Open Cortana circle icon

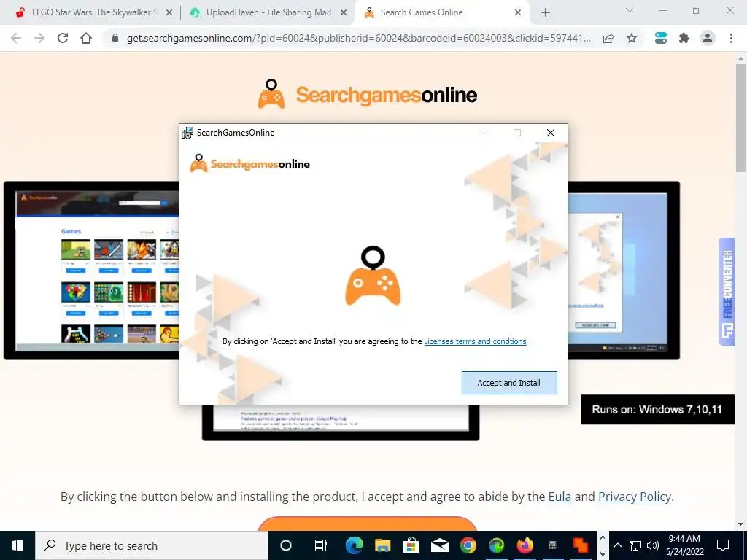286,545
